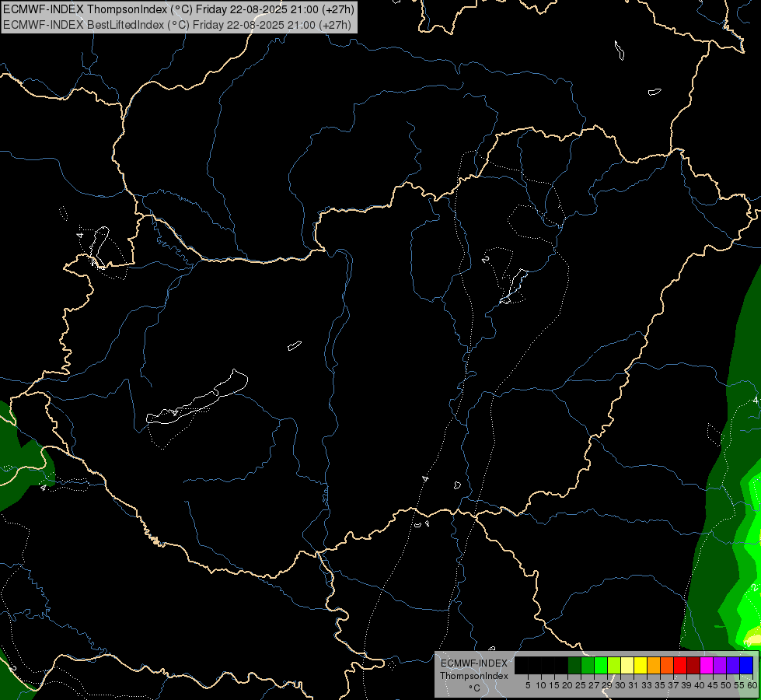Click the BestLiftedIndex title line at top

click(x=176, y=24)
